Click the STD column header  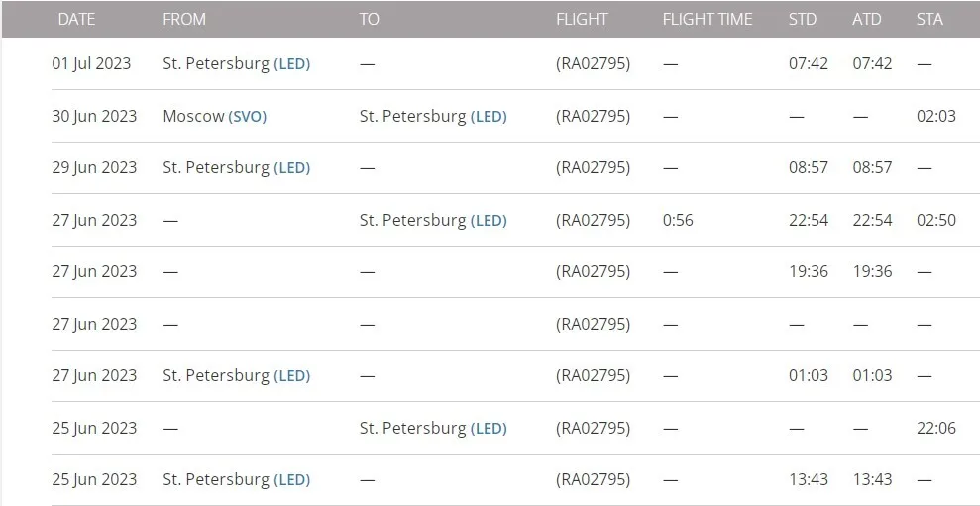(x=803, y=19)
